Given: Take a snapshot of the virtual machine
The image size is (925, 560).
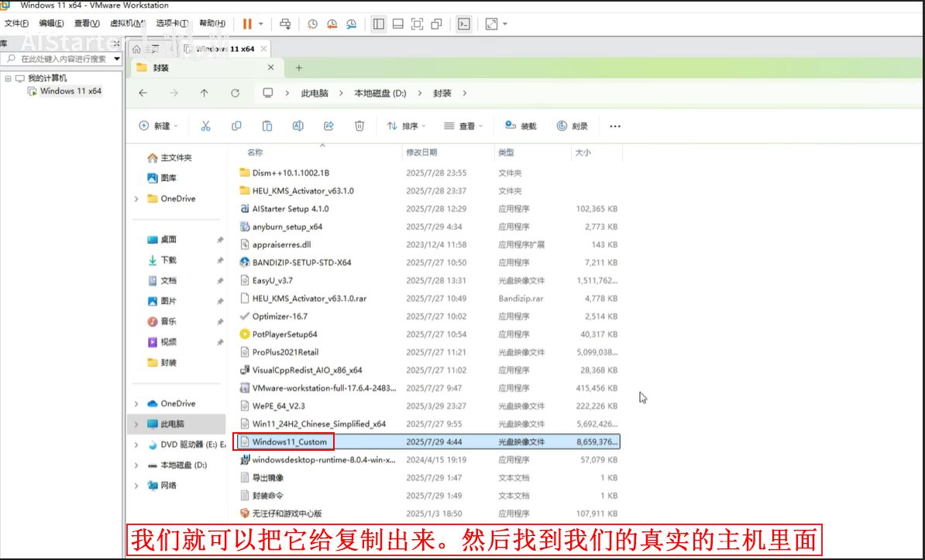Looking at the screenshot, I should (312, 24).
